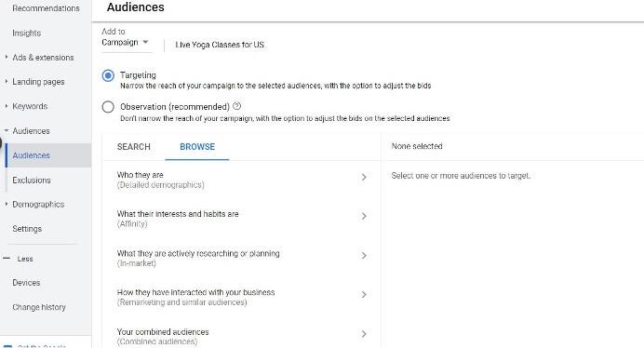Screen dimensions: 644x348
Task: Open Devices in sidebar
Action: (x=26, y=283)
